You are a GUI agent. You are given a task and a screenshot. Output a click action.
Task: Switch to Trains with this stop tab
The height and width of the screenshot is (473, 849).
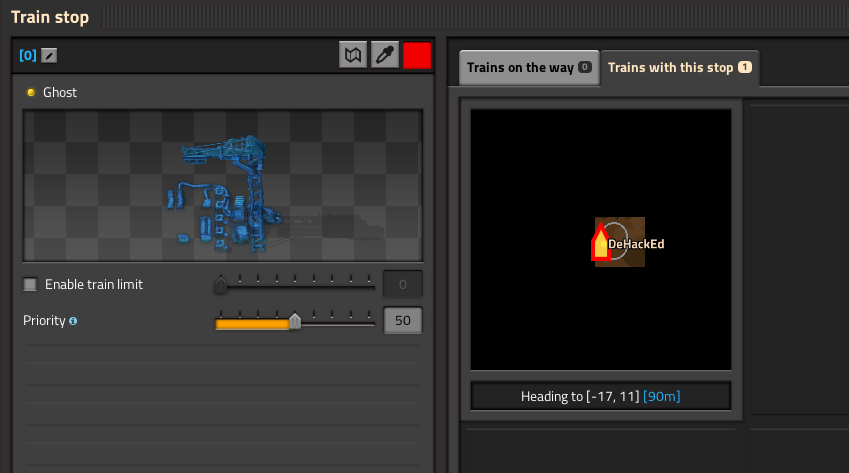coord(680,68)
